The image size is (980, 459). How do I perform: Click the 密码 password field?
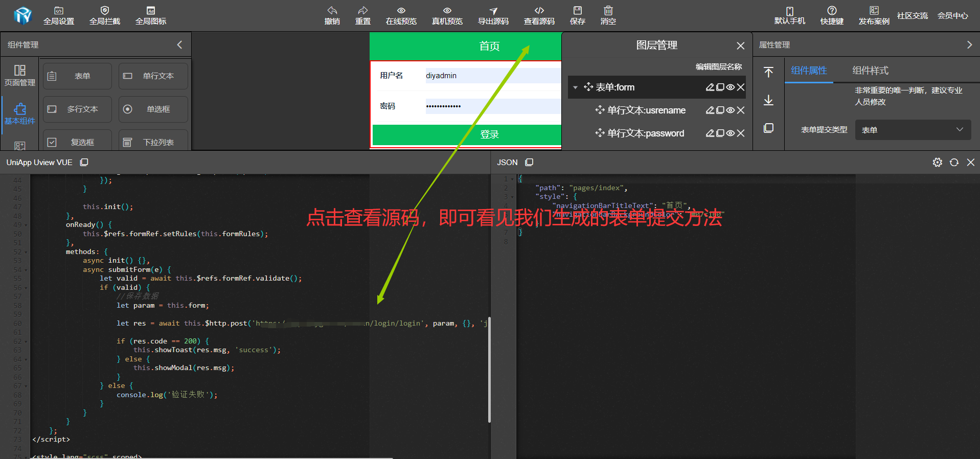493,106
